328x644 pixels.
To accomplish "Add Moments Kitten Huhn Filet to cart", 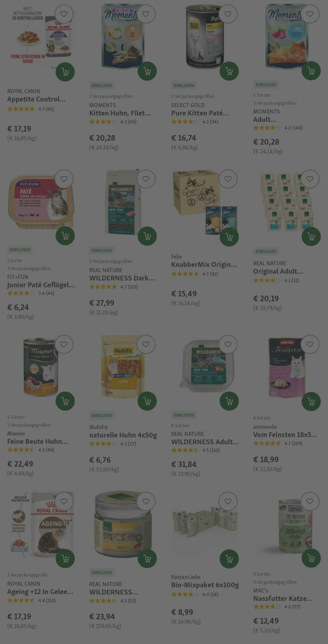I will (147, 71).
